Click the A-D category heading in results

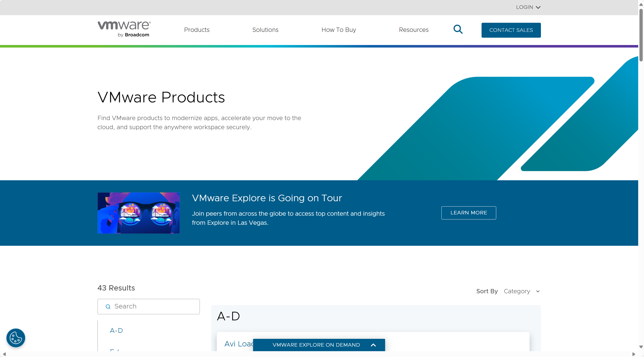click(x=228, y=316)
